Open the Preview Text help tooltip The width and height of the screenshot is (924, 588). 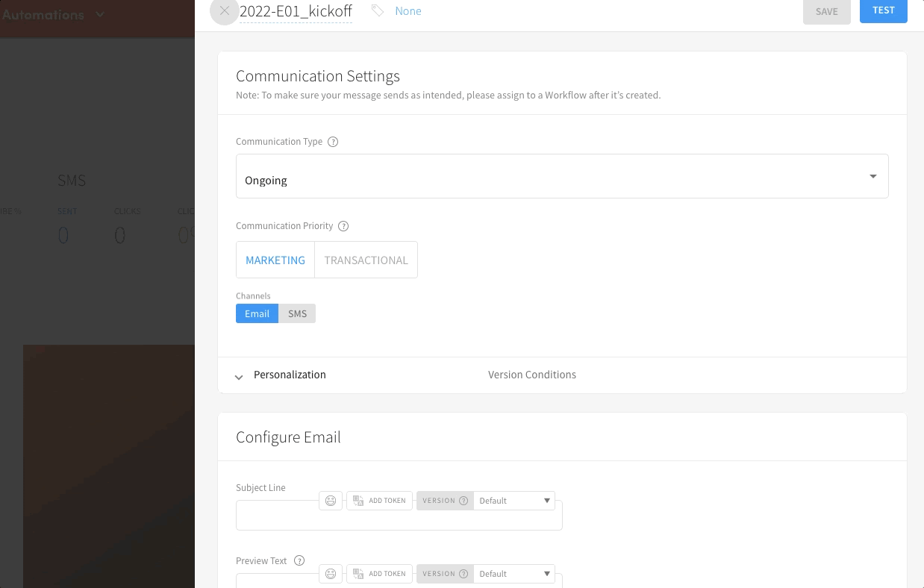[x=299, y=560]
